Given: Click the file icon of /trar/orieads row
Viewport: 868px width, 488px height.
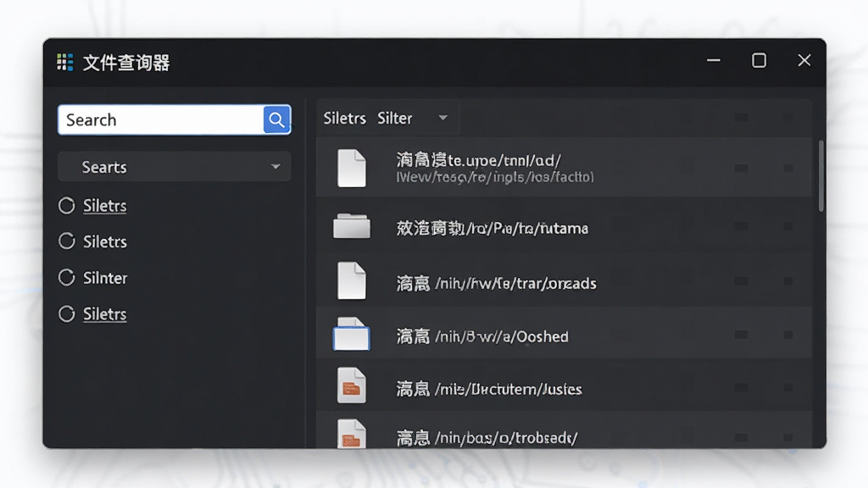Looking at the screenshot, I should point(352,281).
